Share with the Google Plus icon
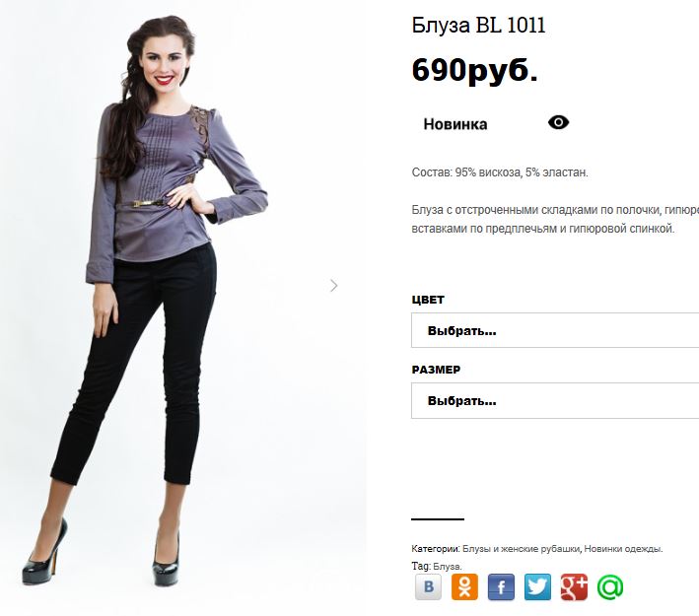Viewport: 699px width, 616px height. pyautogui.click(x=574, y=587)
